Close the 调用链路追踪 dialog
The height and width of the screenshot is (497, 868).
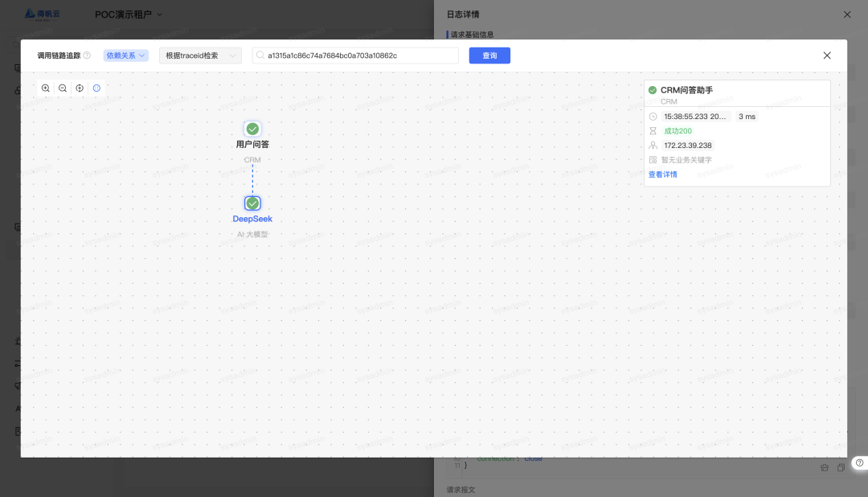click(827, 55)
